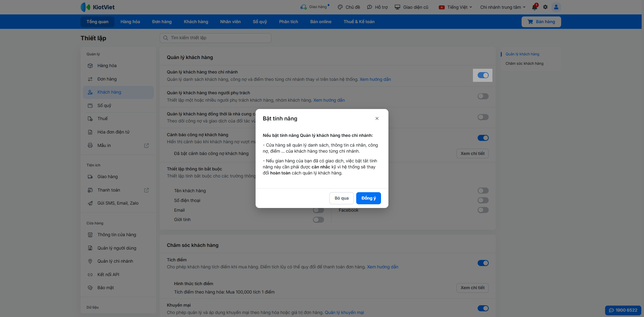Click the Đơn hàng arrows icon in sidebar

[90, 79]
